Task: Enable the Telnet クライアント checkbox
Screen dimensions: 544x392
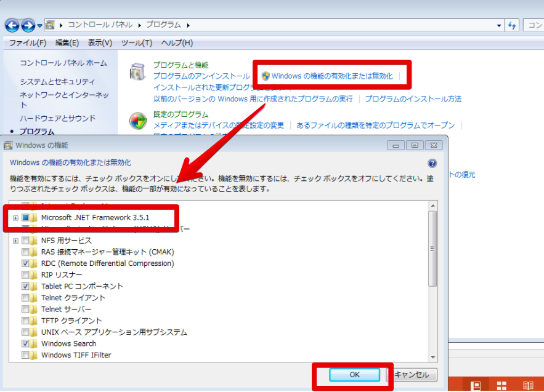Action: [25, 298]
